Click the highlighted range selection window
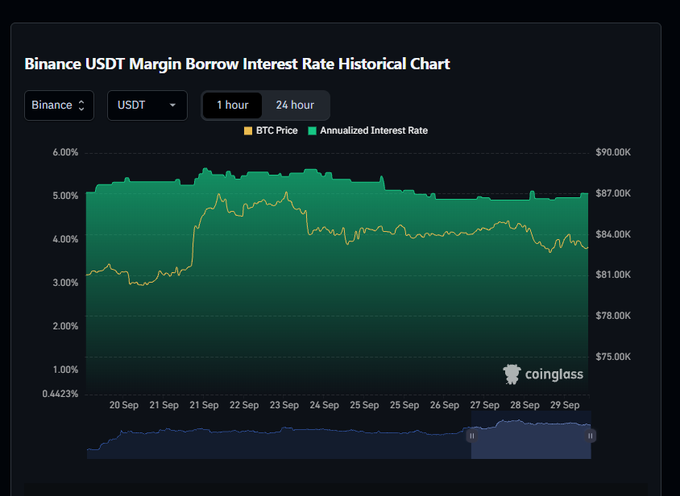This screenshot has width=680, height=496. (x=531, y=435)
